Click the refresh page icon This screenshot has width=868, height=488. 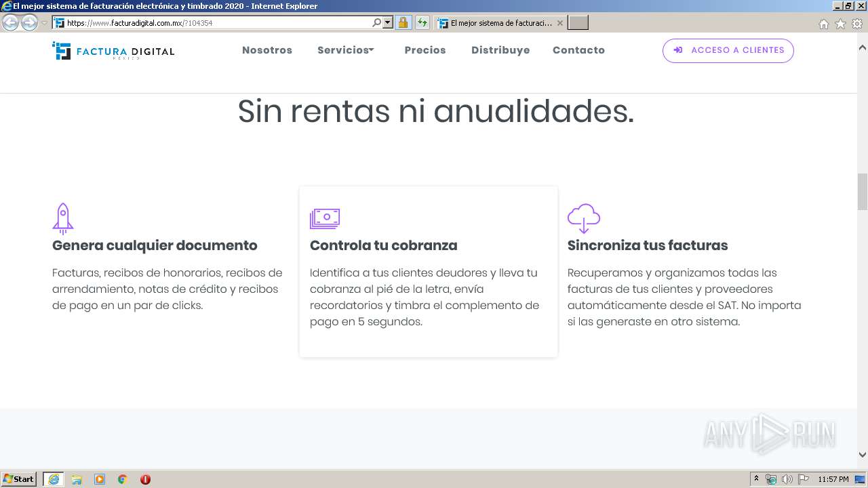(422, 23)
